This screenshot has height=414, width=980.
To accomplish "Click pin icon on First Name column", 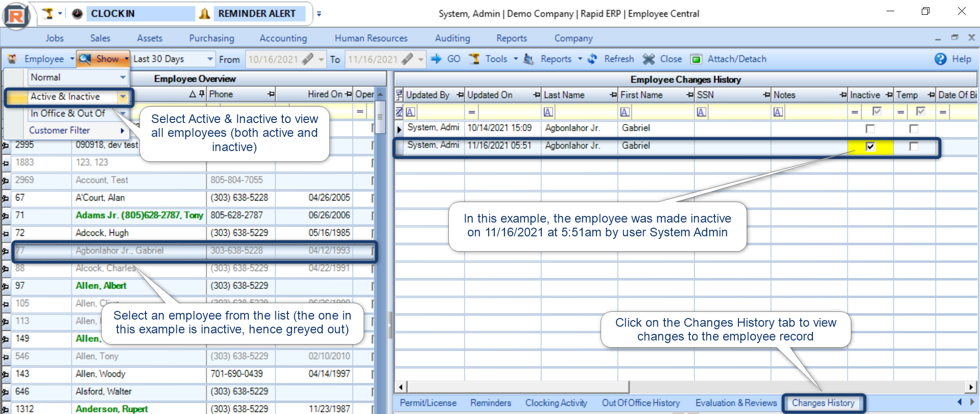I will (x=690, y=95).
